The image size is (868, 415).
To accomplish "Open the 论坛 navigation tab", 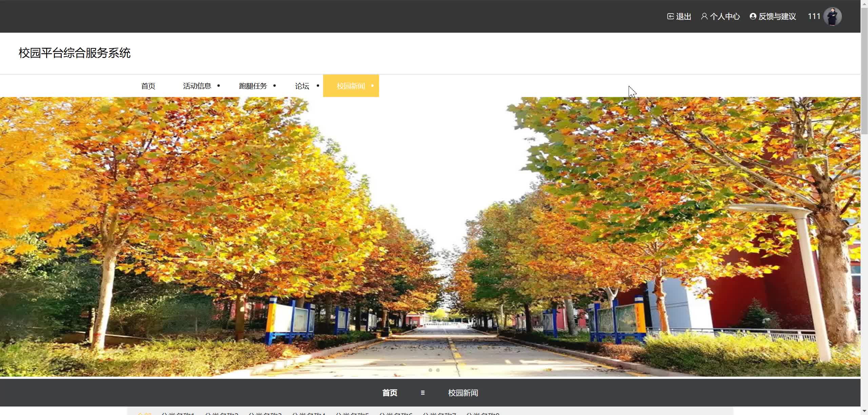I will pyautogui.click(x=302, y=86).
